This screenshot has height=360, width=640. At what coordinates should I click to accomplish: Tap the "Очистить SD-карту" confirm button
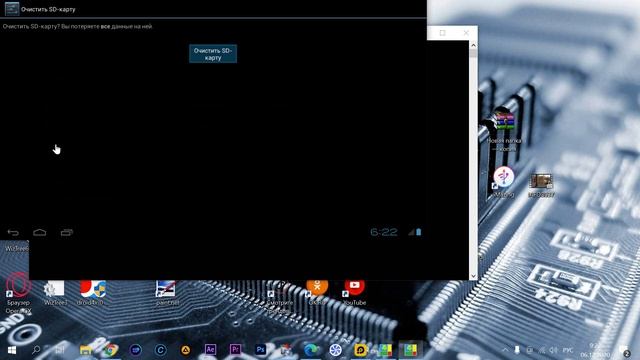click(213, 54)
